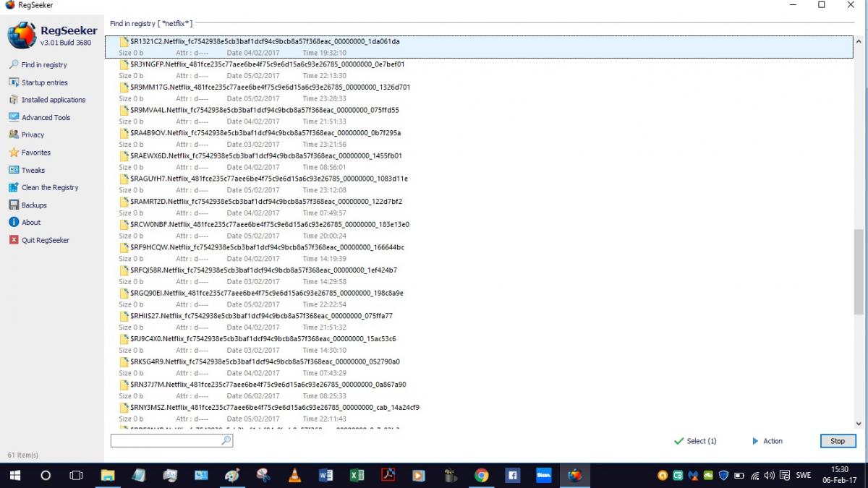Select the $RNY3MSZ.Netflix result row
This screenshot has height=488, width=868.
pyautogui.click(x=480, y=413)
